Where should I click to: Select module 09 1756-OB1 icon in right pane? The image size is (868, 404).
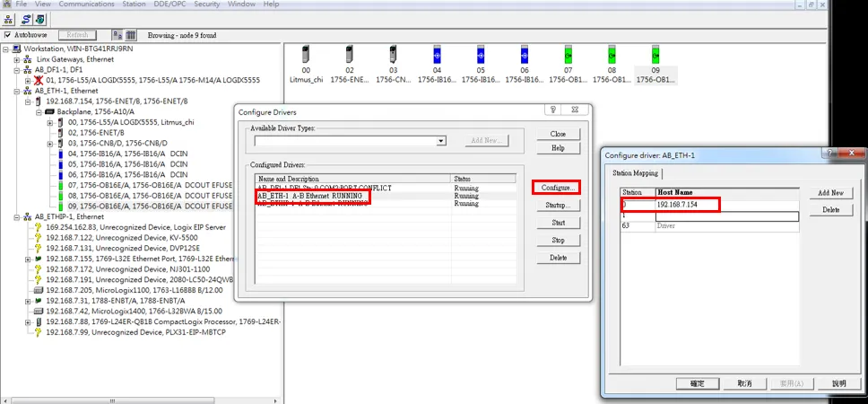[655, 54]
